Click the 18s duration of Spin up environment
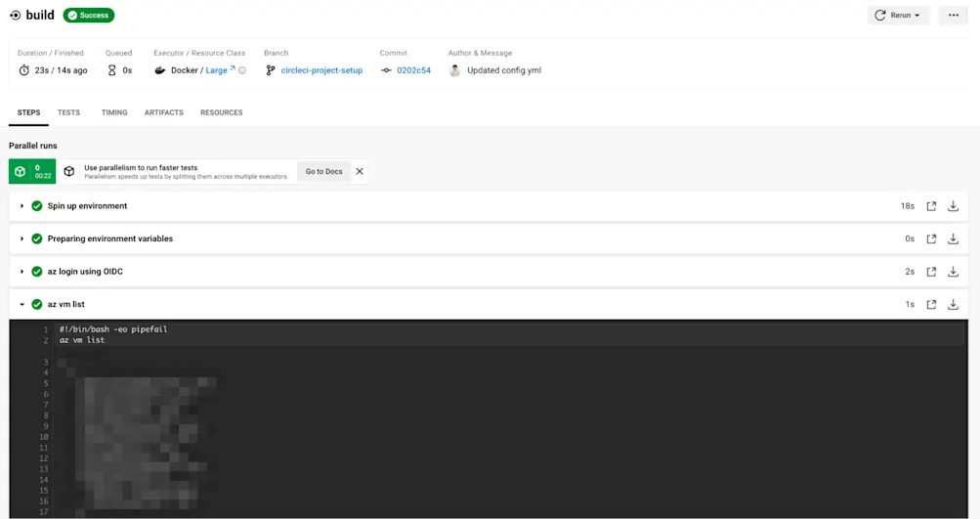The image size is (980, 519). (x=908, y=205)
